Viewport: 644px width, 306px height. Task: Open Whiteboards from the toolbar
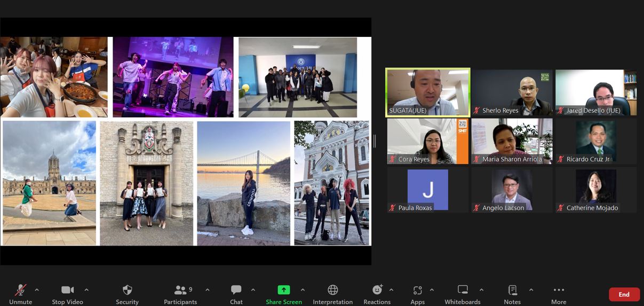463,290
